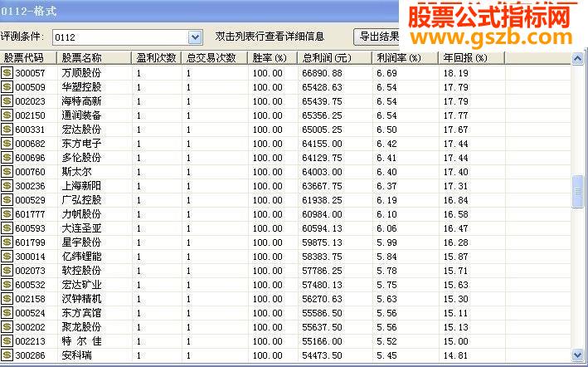588x367 pixels.
Task: Select stock name 广弘控股
Action: (x=81, y=200)
